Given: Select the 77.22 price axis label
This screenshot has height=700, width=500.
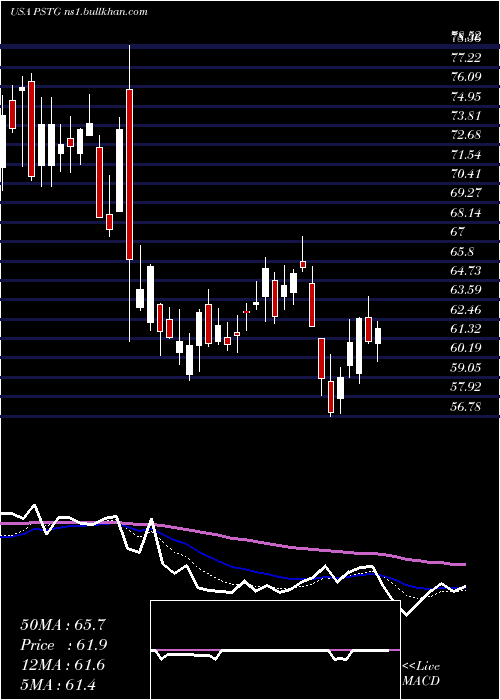Looking at the screenshot, I should tap(466, 58).
